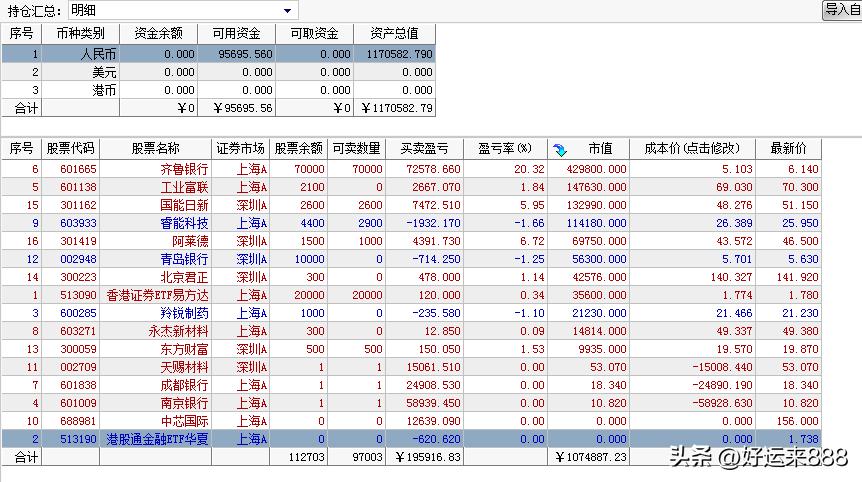Select the 工业富联 stock row
The height and width of the screenshot is (482, 862).
point(411,187)
